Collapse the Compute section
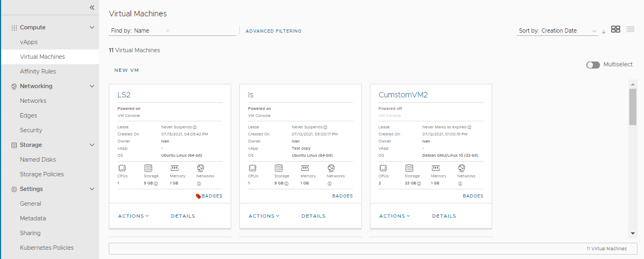 (92, 27)
